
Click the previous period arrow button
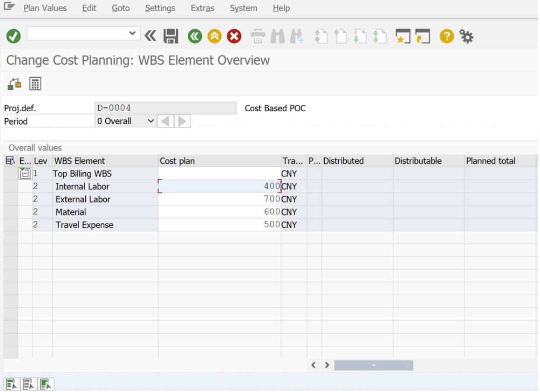[x=166, y=121]
